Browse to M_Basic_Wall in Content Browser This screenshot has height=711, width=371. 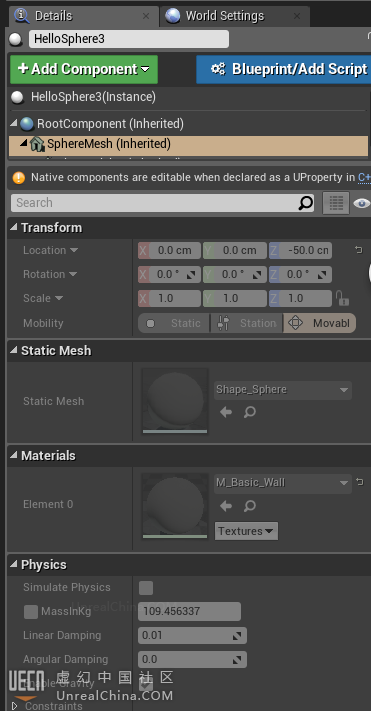250,506
